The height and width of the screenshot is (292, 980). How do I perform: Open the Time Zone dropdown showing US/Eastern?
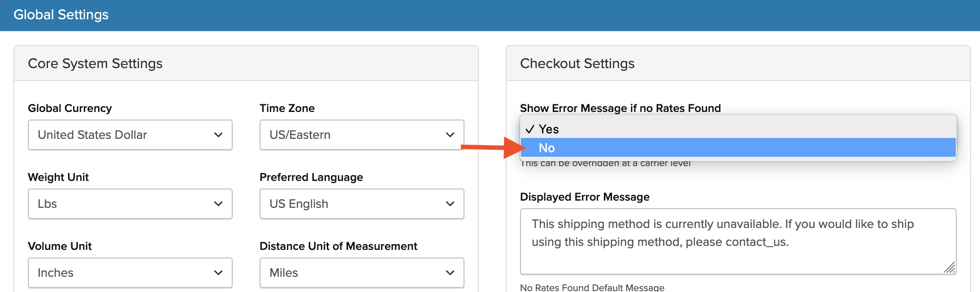point(361,135)
